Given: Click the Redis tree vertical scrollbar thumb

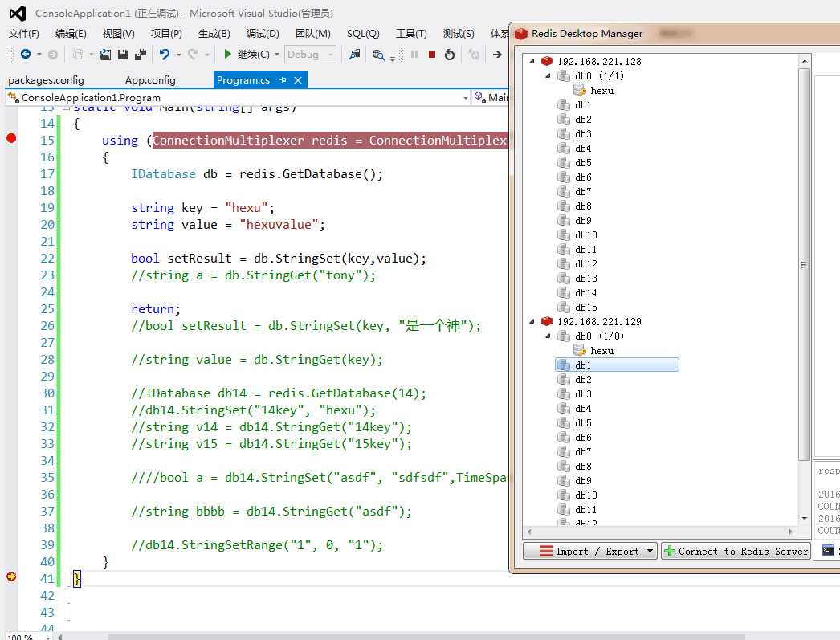Looking at the screenshot, I should (x=804, y=265).
